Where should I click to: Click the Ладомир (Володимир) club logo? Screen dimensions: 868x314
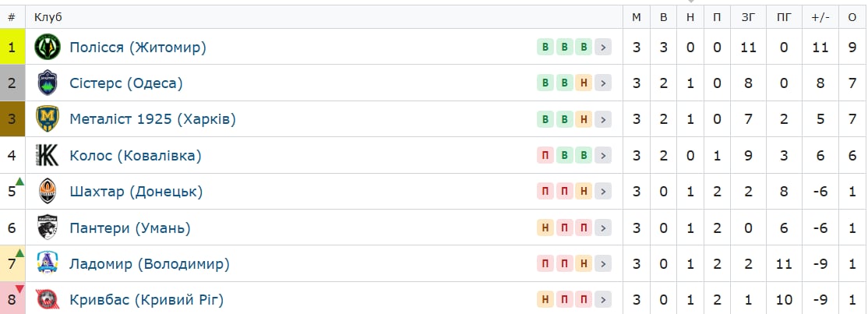coord(47,263)
